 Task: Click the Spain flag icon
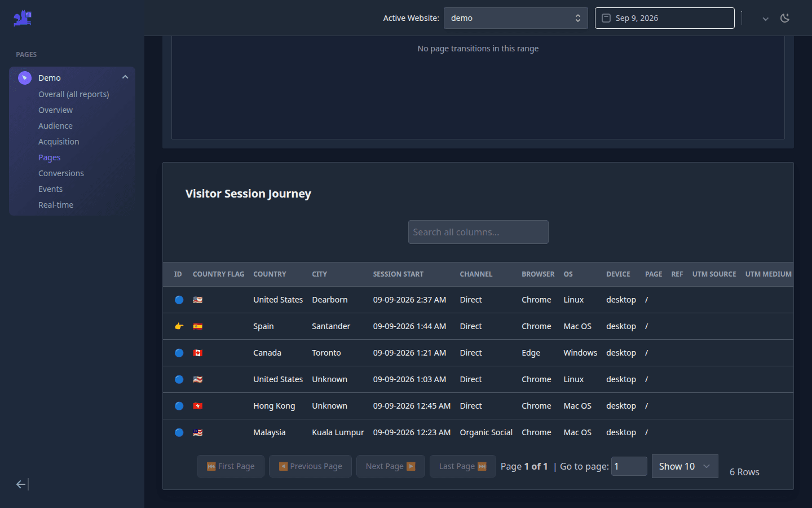tap(197, 326)
